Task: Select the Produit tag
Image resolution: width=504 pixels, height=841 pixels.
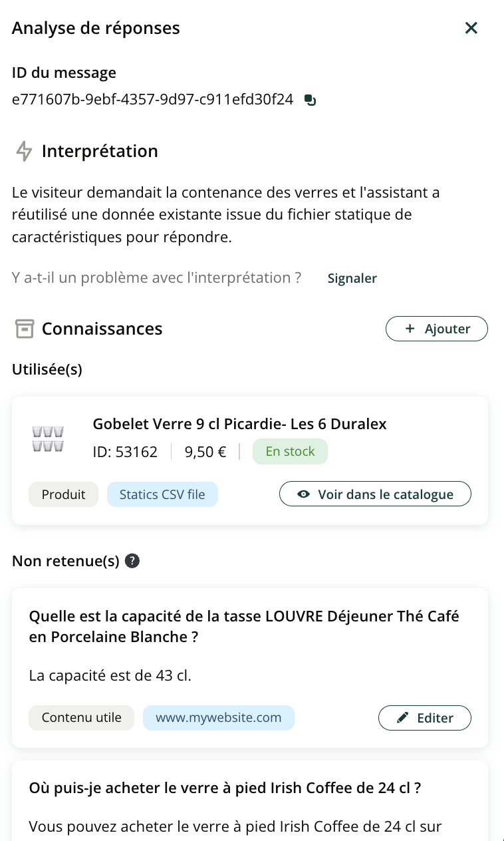Action: pos(63,494)
